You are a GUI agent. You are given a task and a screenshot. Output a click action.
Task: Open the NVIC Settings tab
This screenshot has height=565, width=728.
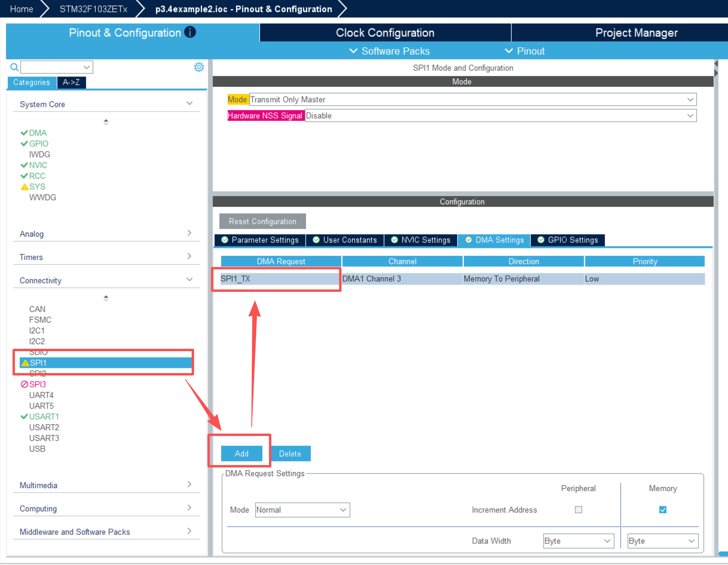point(421,240)
